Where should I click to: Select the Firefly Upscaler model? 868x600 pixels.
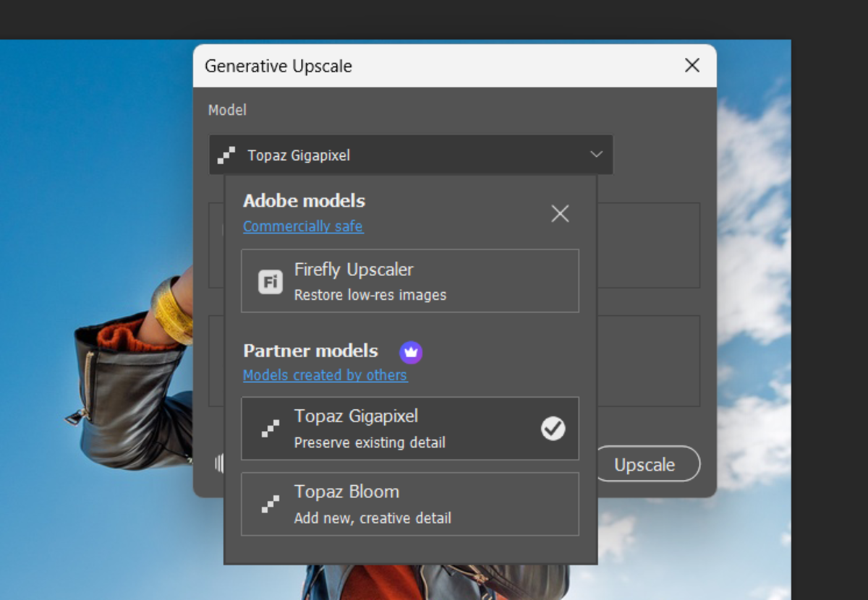coord(410,280)
